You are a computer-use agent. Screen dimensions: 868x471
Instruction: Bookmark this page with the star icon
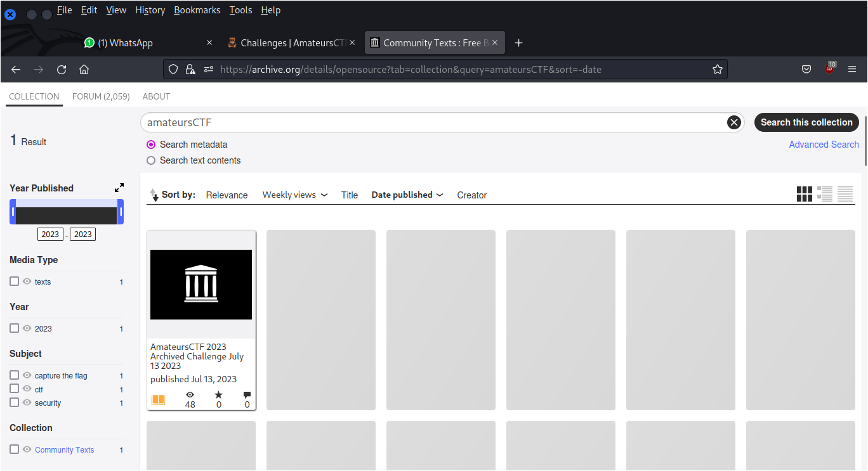(x=718, y=69)
